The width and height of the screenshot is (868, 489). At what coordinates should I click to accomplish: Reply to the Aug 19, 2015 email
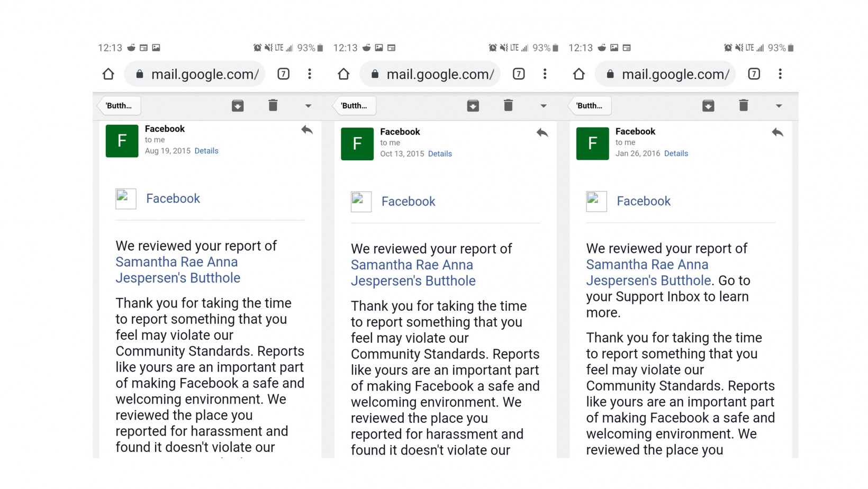[x=307, y=130]
